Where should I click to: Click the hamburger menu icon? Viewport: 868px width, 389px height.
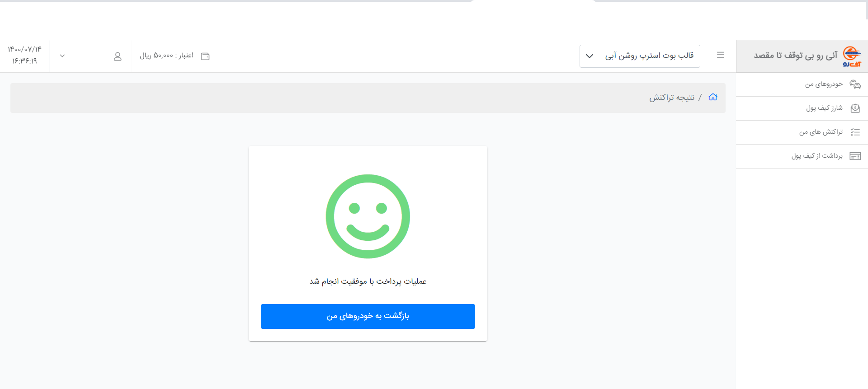(721, 55)
